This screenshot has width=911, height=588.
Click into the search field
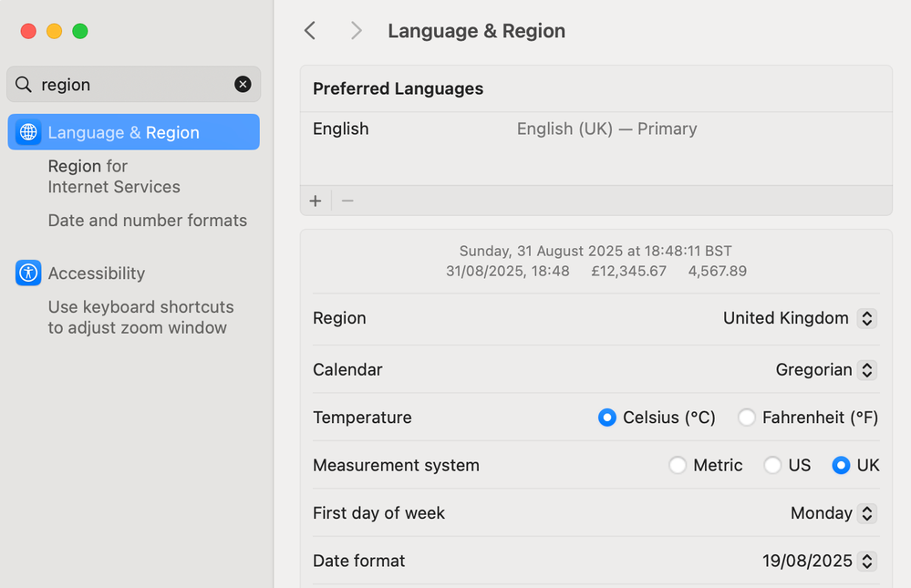tap(134, 84)
